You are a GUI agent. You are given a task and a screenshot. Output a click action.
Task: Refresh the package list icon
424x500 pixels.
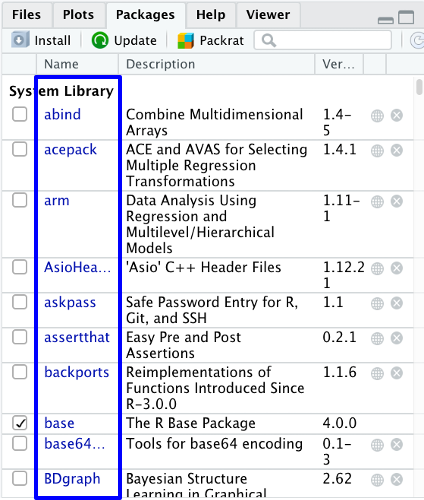pos(417,40)
